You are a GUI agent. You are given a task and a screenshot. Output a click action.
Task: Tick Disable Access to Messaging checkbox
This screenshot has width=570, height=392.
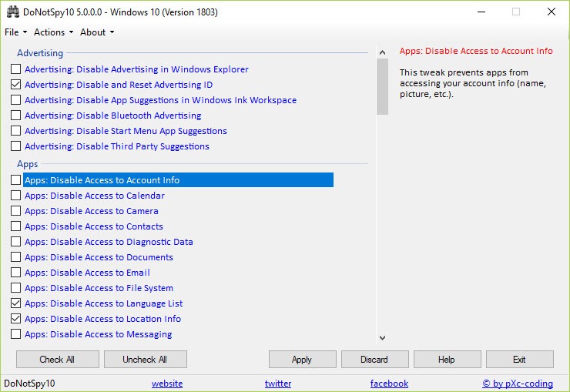click(x=15, y=334)
